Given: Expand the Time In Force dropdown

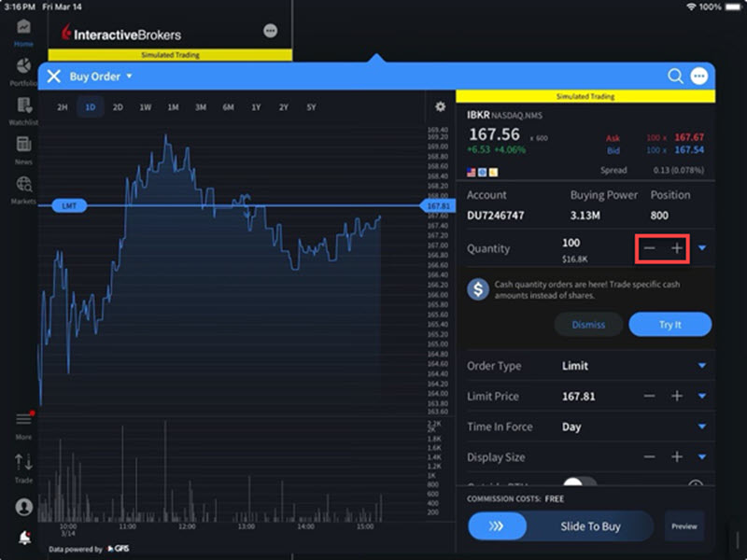Looking at the screenshot, I should click(702, 427).
